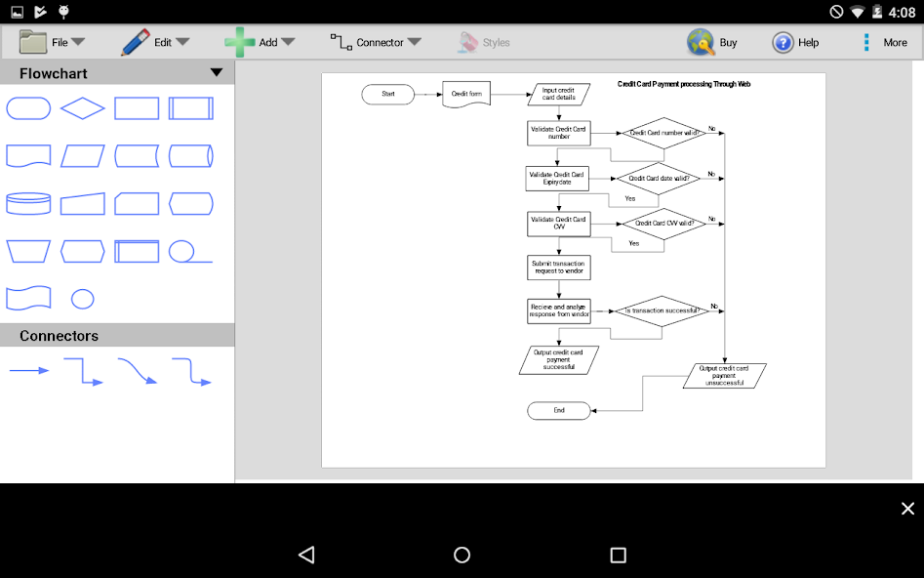
Task: Pick the curved arrow connector
Action: pyautogui.click(x=138, y=371)
